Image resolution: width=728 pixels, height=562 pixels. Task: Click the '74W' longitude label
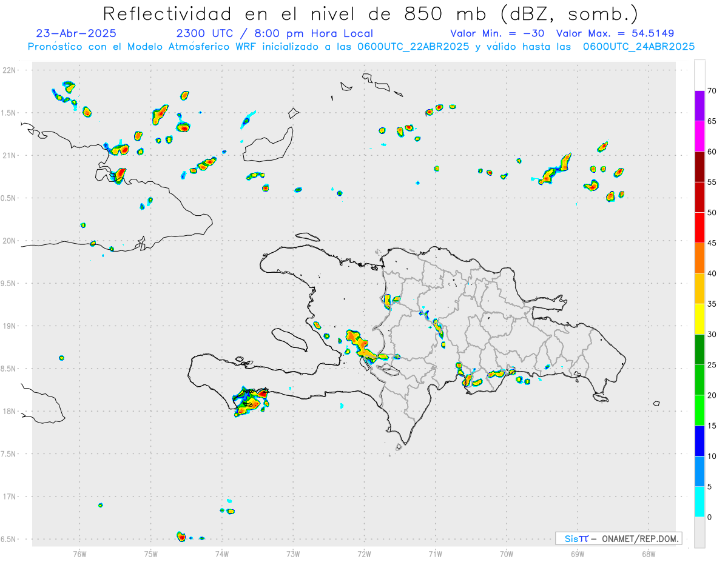tap(222, 554)
